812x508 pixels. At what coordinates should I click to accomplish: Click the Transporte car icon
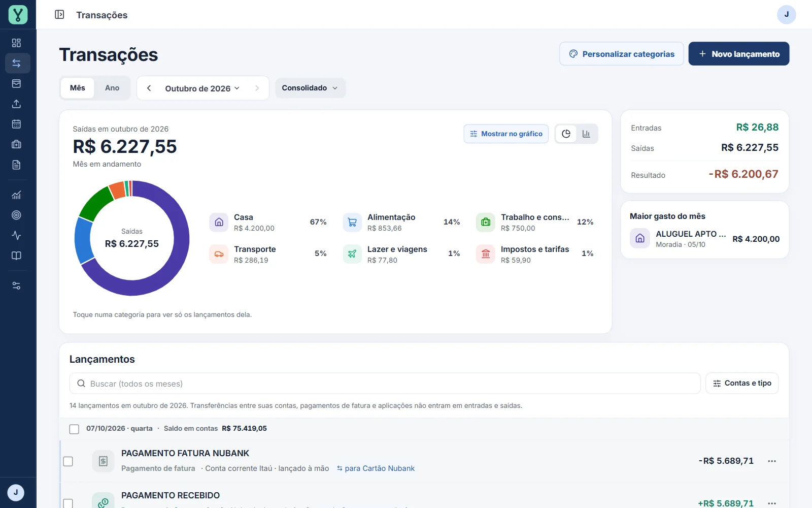pos(219,254)
